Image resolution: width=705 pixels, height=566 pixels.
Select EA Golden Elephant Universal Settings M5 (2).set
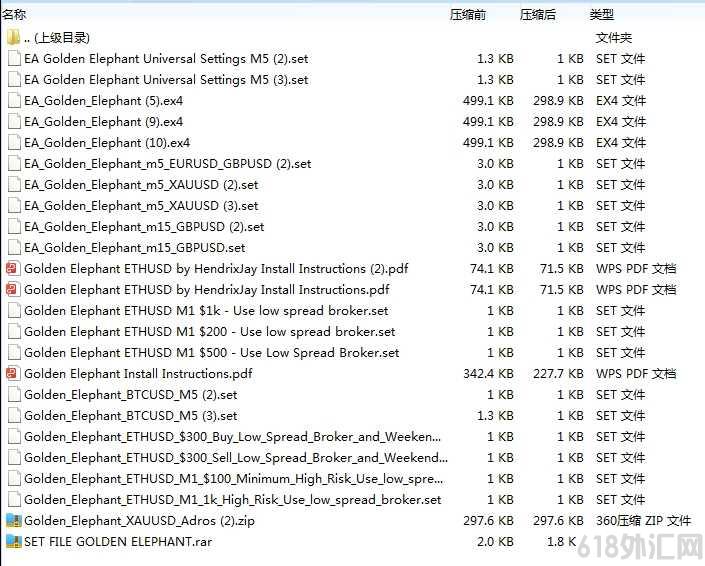point(166,59)
